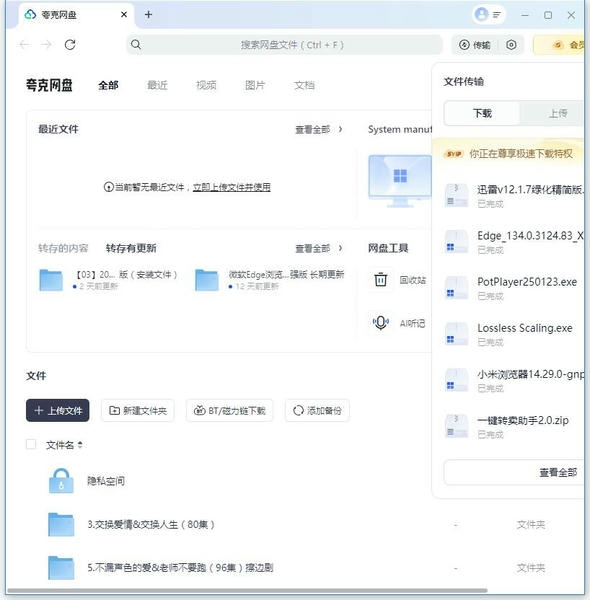590x600 pixels.
Task: Open the 传输 transfer panel button
Action: [474, 45]
